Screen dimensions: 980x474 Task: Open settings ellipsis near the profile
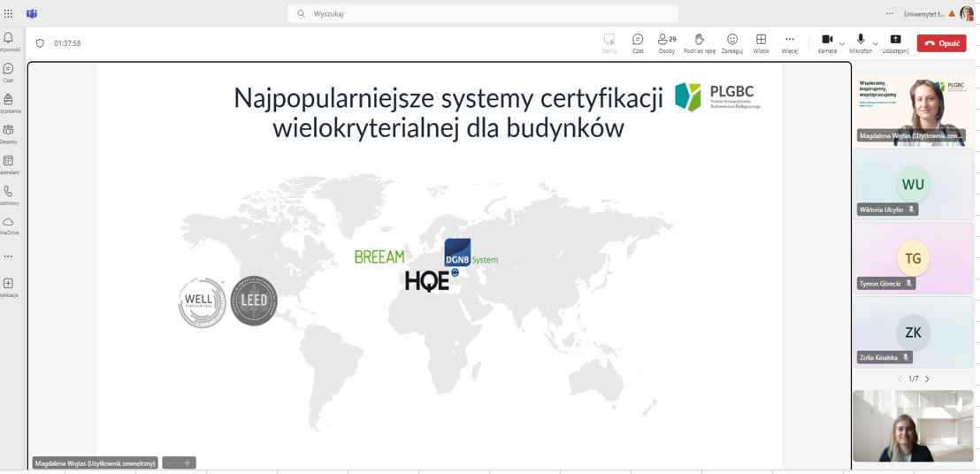(x=890, y=13)
